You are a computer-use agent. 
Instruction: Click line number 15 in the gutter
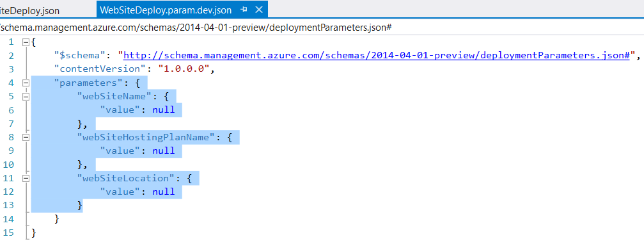pos(8,232)
